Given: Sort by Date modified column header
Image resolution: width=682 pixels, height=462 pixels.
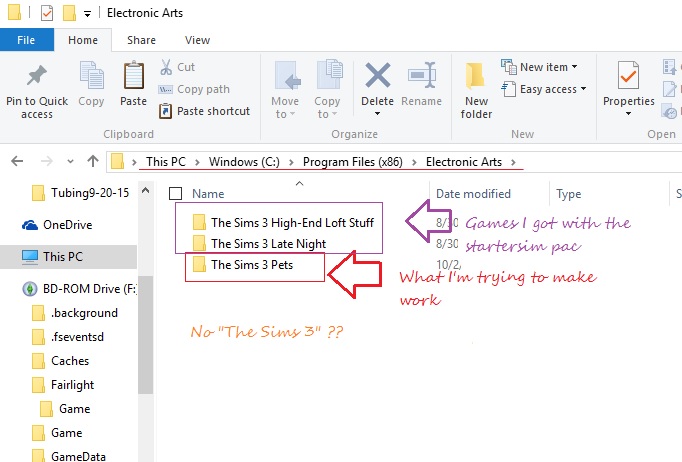Looking at the screenshot, I should tap(473, 194).
